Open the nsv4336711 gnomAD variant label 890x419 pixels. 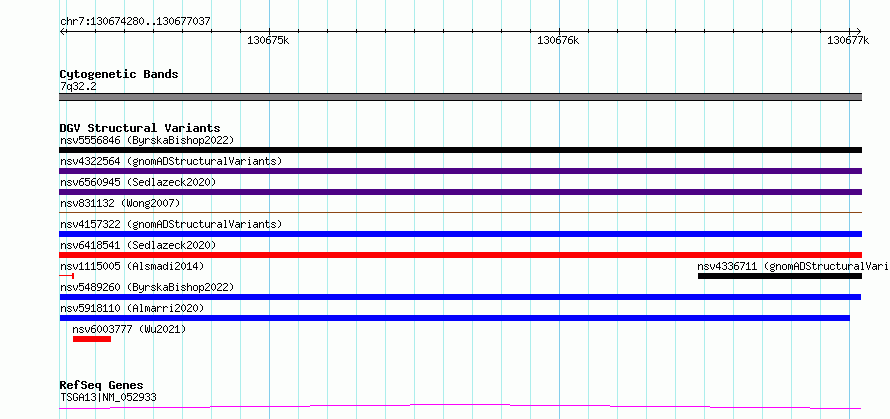point(794,266)
